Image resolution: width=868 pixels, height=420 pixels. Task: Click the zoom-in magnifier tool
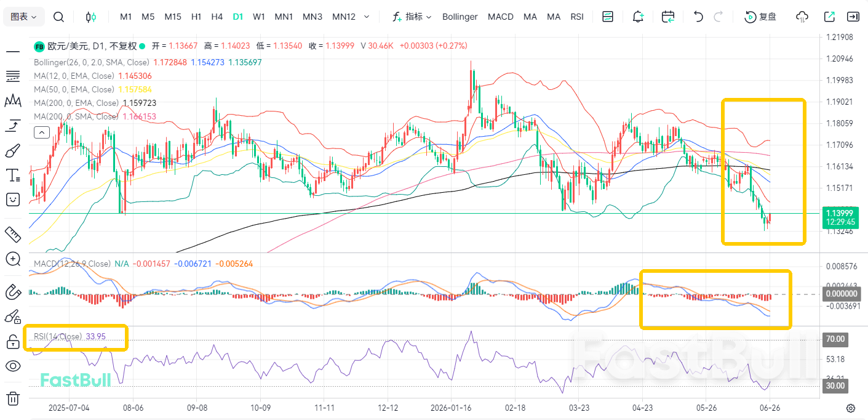(x=13, y=259)
